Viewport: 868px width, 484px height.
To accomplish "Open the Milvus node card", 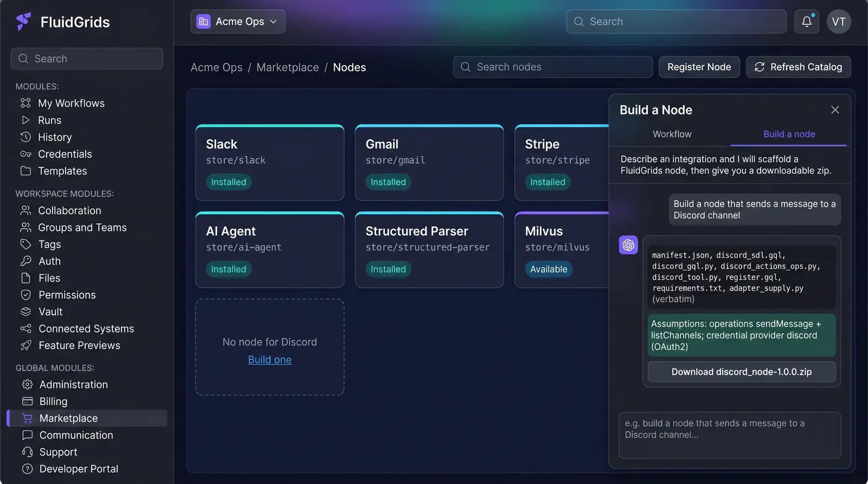I will coord(561,249).
